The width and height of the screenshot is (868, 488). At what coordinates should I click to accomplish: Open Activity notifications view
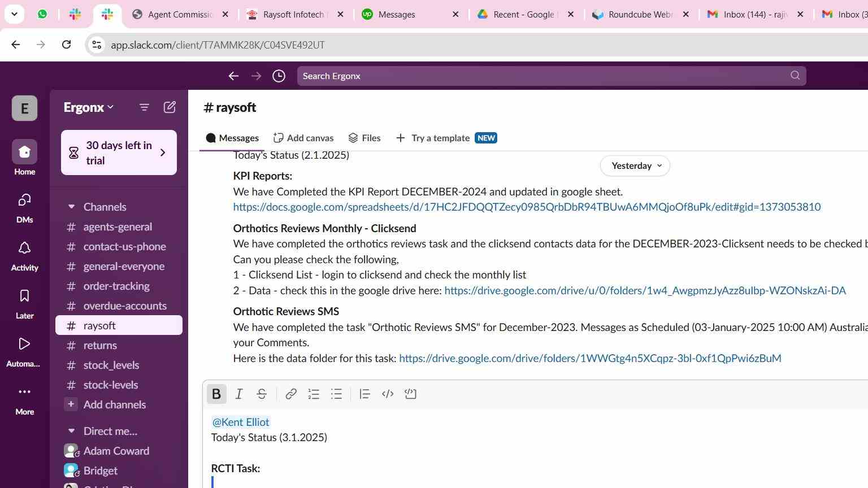(24, 256)
